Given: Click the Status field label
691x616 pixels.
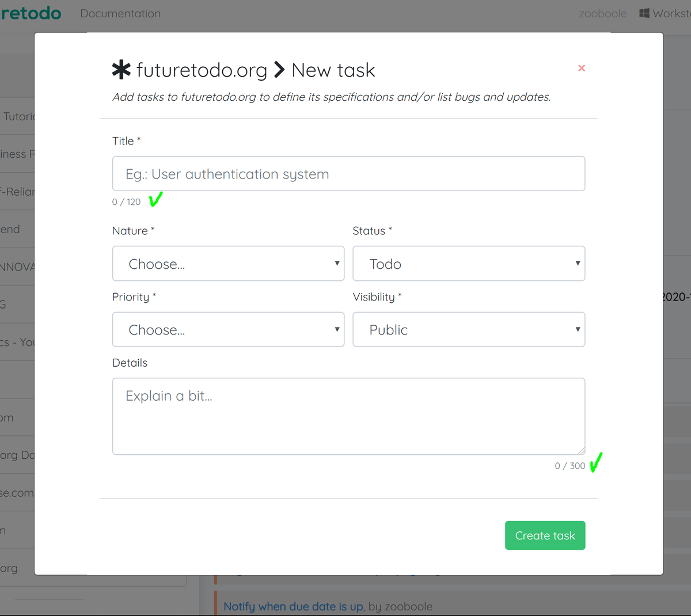Looking at the screenshot, I should point(372,231).
